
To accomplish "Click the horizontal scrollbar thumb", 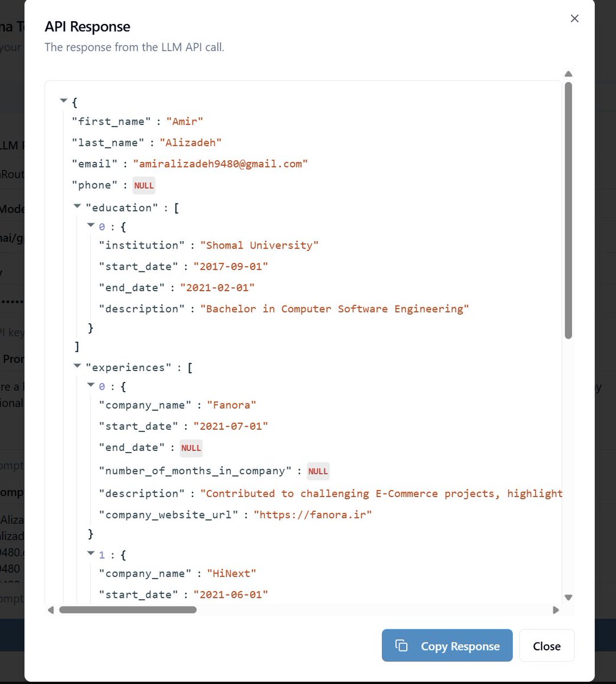I will (128, 610).
